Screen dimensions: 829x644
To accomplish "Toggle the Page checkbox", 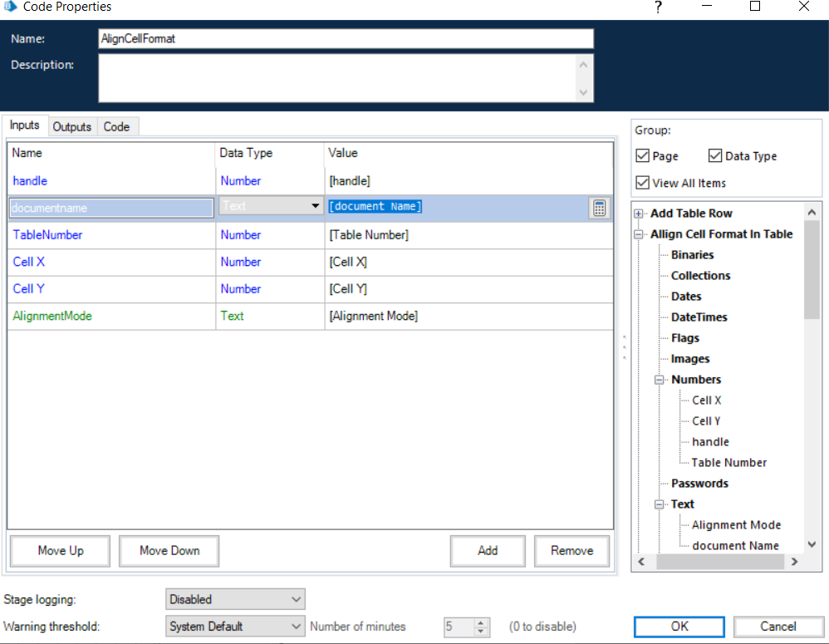I will pos(642,156).
